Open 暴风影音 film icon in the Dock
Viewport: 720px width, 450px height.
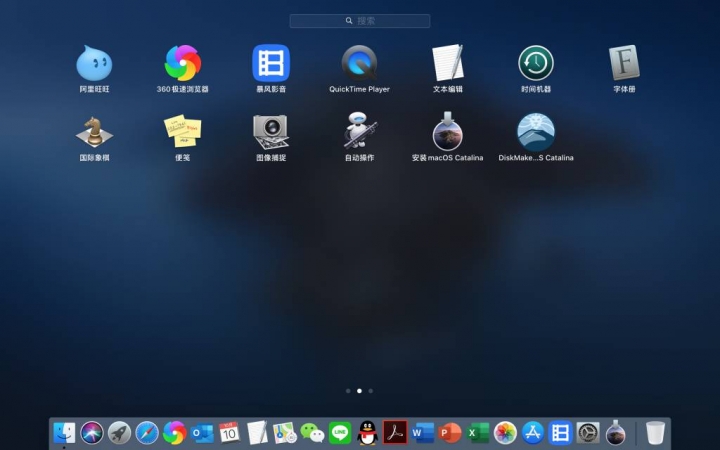[560, 433]
